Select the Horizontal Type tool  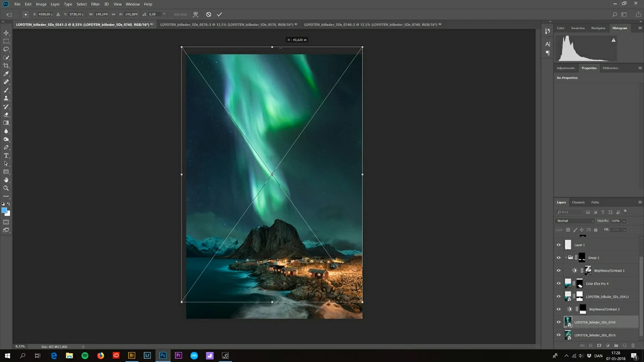point(6,156)
